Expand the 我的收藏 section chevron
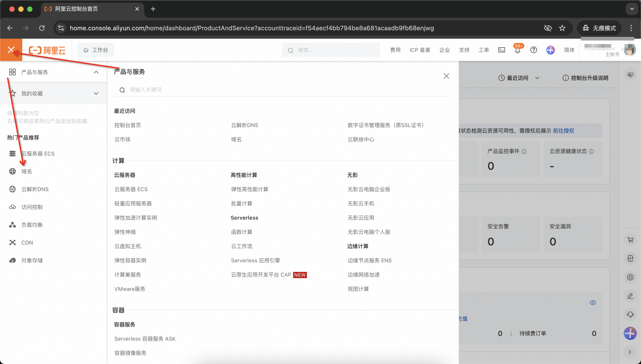 tap(96, 93)
